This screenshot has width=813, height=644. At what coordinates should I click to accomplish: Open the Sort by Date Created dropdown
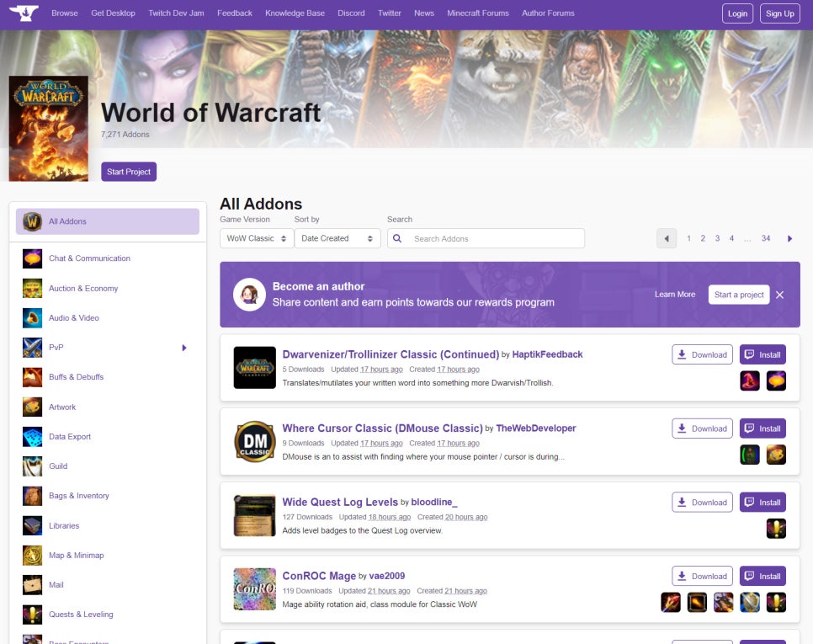click(337, 238)
